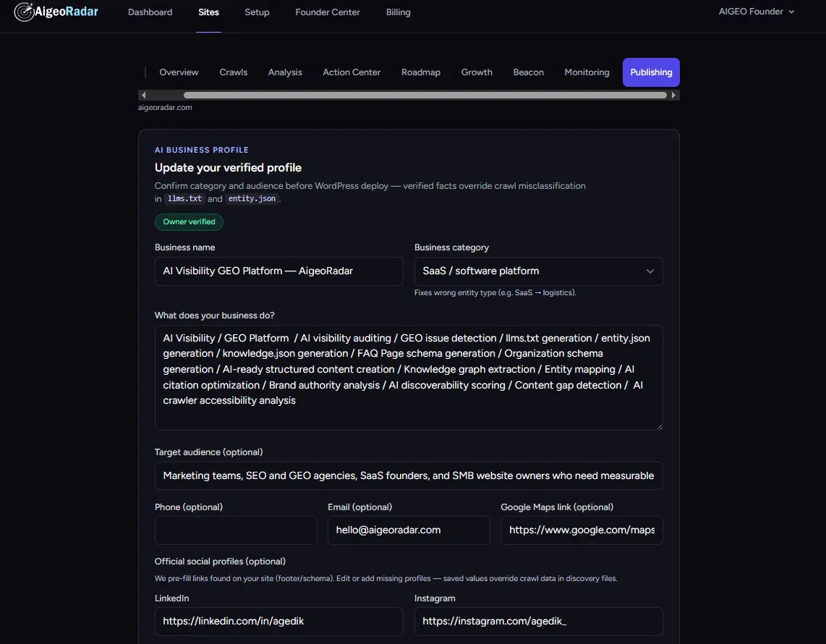Open the Beacon tab
The image size is (826, 644).
[x=528, y=72]
